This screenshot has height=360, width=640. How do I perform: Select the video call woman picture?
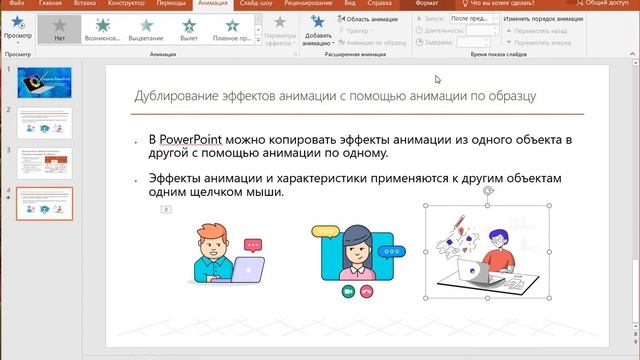click(x=358, y=261)
